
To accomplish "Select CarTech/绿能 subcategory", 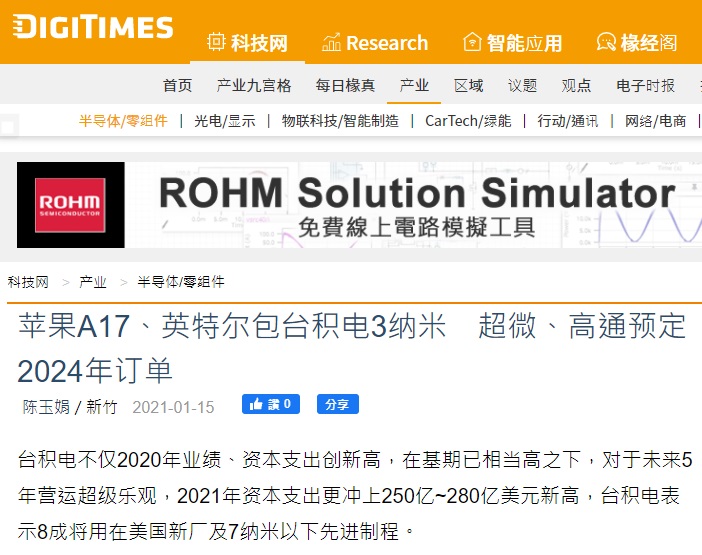I will tap(468, 120).
